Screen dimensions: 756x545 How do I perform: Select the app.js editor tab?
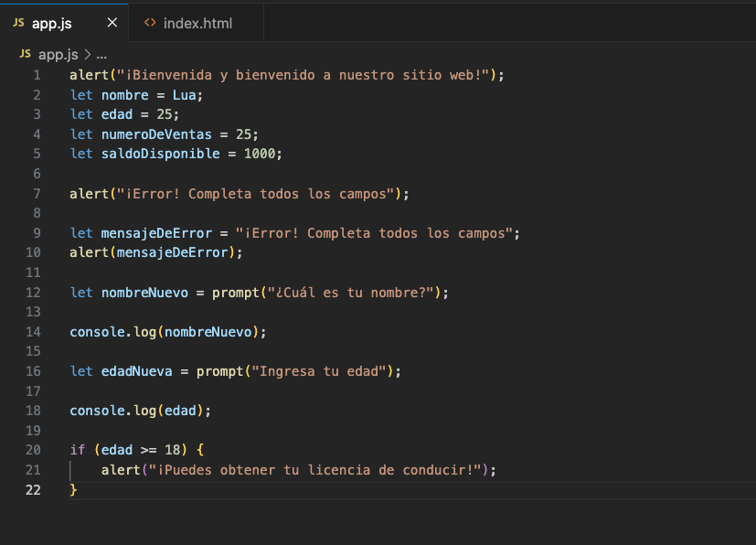pyautogui.click(x=64, y=23)
